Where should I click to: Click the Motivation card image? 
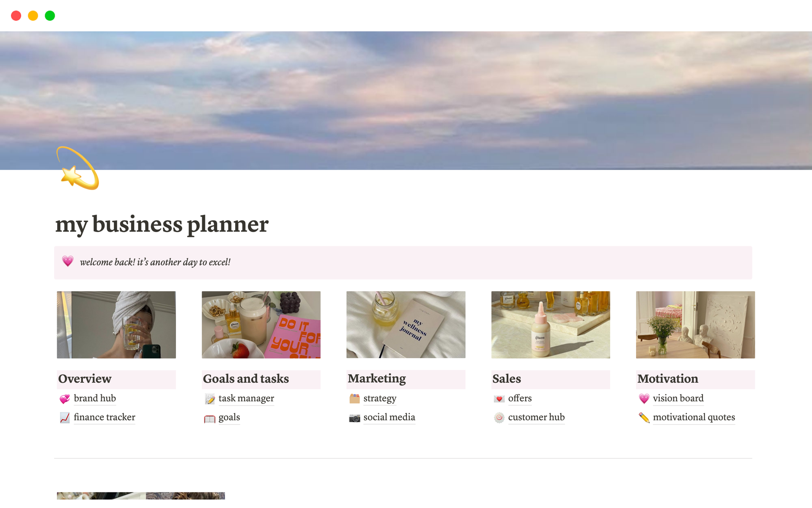click(695, 324)
